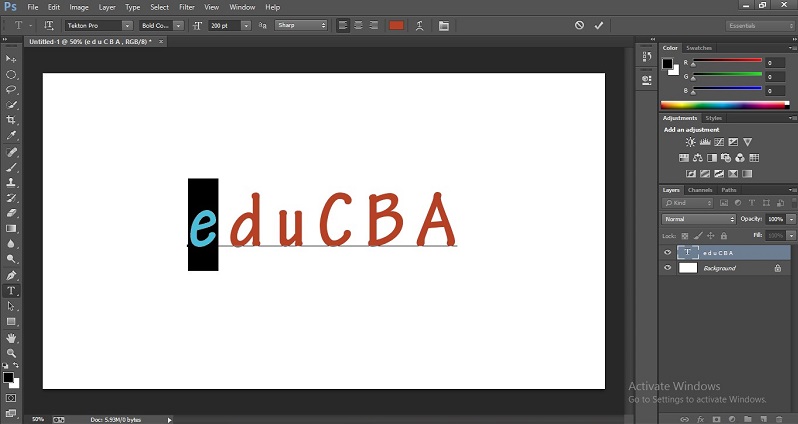Open the font family dropdown
Viewport: 798px width, 424px height.
pos(128,25)
